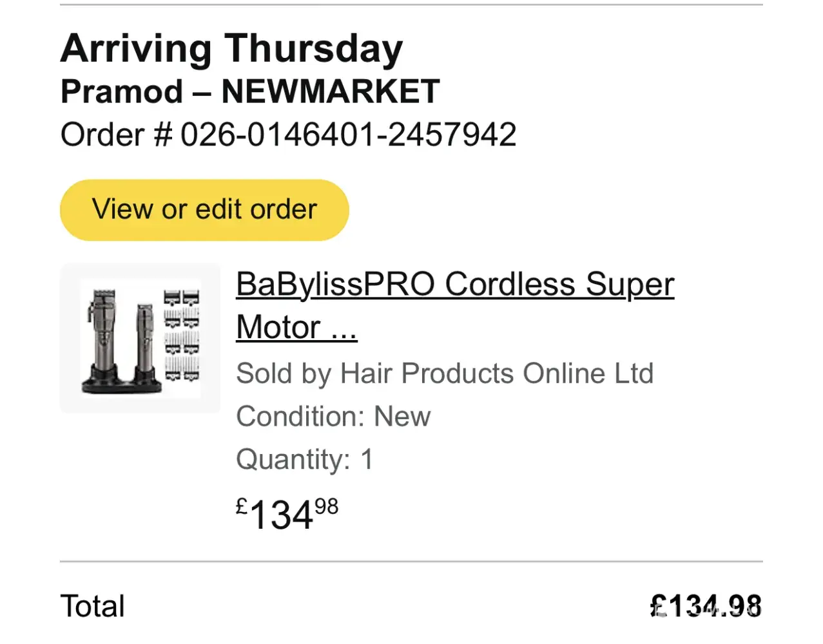Screen dimensions: 823x644
Task: Click the total amount £134.98
Action: [706, 606]
